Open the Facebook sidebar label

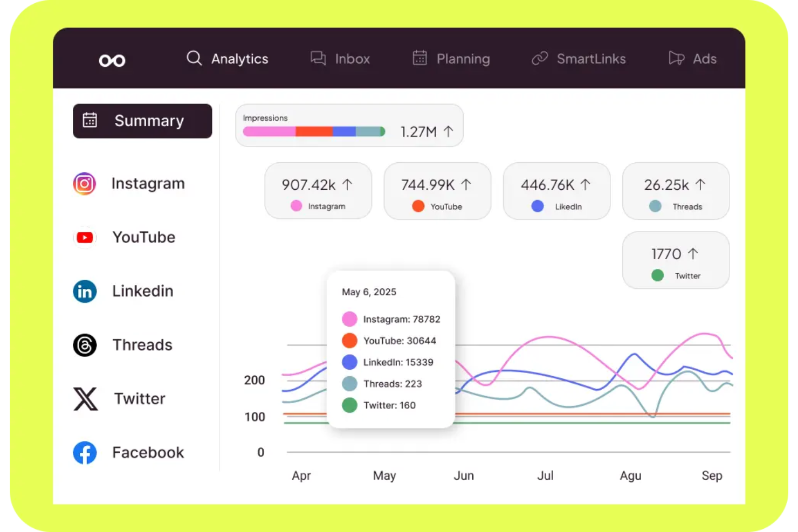pos(148,452)
